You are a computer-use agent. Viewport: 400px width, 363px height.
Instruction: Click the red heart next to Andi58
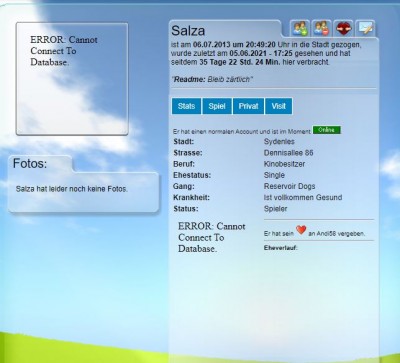[301, 230]
